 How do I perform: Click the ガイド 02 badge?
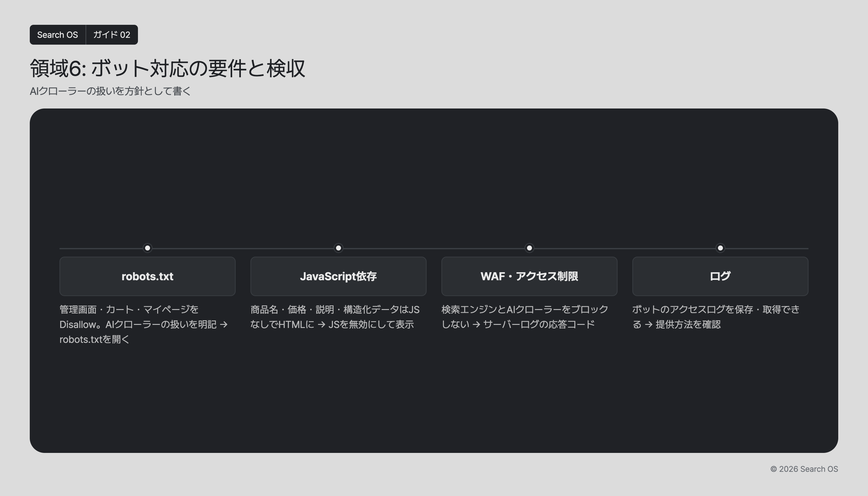point(112,35)
